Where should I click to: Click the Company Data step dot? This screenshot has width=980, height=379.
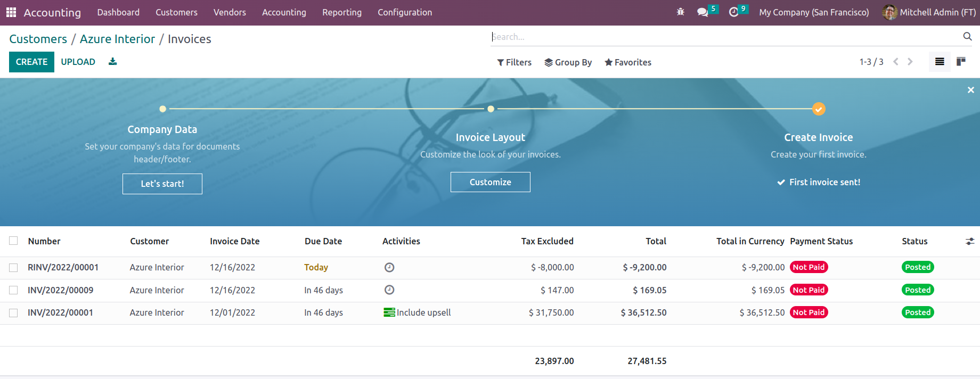click(x=162, y=109)
